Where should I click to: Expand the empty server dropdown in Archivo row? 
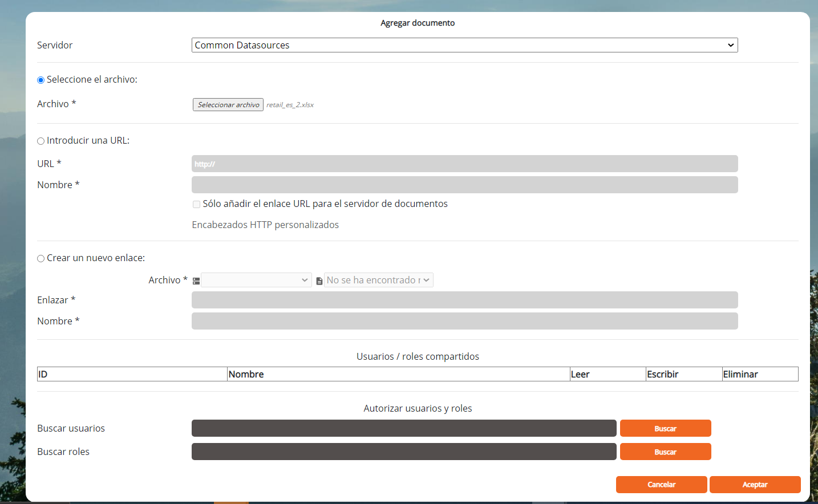[256, 280]
